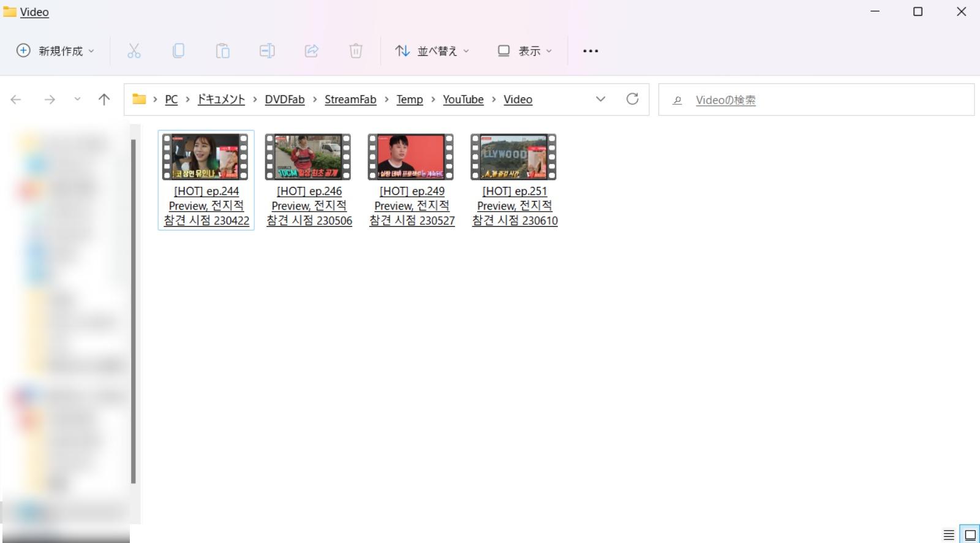The width and height of the screenshot is (980, 543).
Task: Select the ep.251 video thumbnail
Action: pos(514,157)
